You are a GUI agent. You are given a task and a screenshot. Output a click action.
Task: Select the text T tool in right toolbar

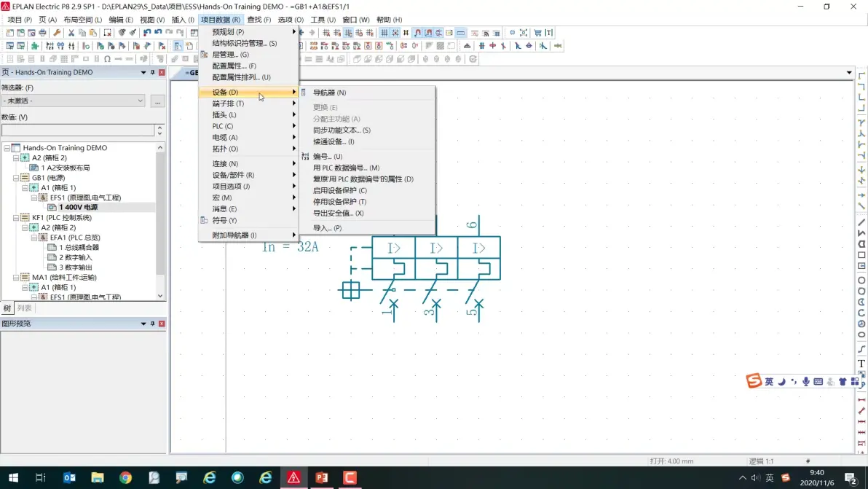pyautogui.click(x=861, y=364)
